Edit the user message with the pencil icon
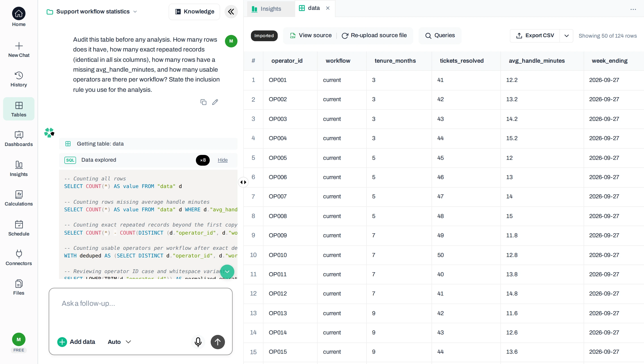This screenshot has width=644, height=364. click(x=215, y=102)
